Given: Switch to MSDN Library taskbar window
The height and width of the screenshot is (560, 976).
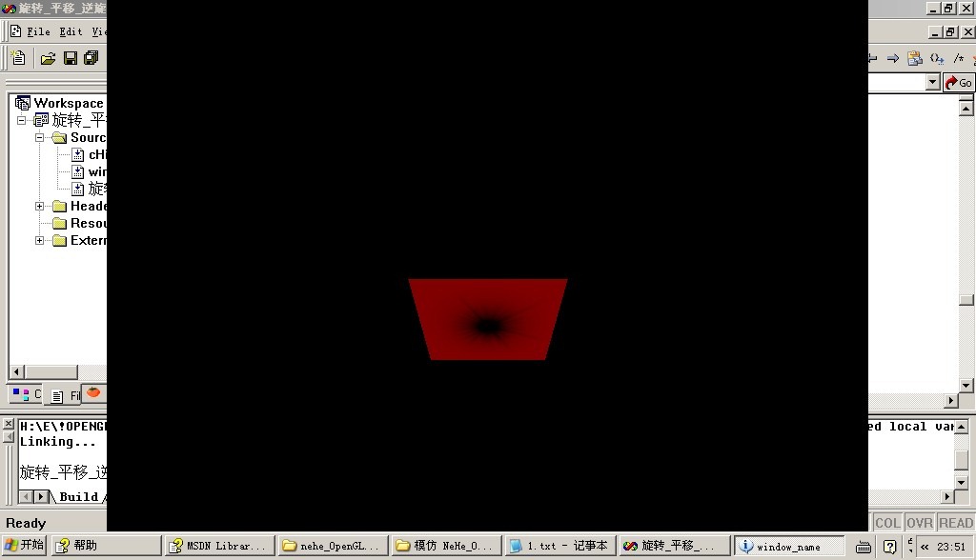Looking at the screenshot, I should pyautogui.click(x=220, y=546).
